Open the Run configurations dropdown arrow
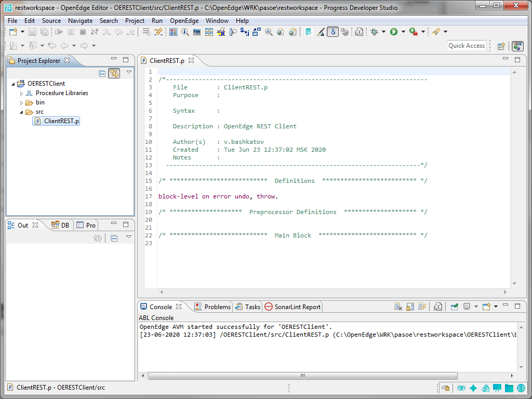Viewport: 532px width, 399px height. (403, 32)
